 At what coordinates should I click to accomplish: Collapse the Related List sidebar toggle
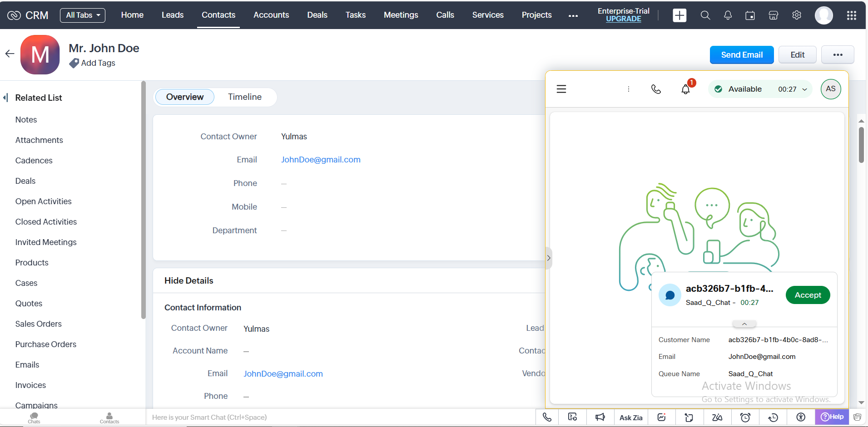[x=5, y=98]
